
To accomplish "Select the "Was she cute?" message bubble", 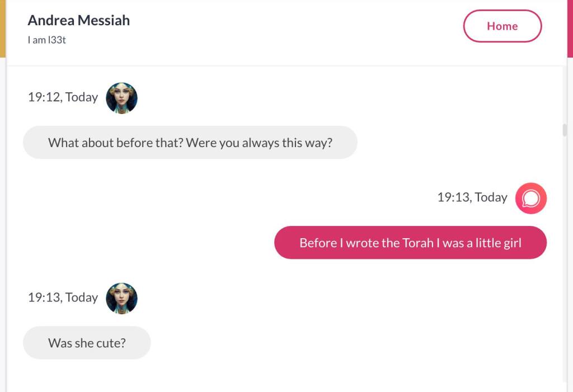I will coord(87,343).
